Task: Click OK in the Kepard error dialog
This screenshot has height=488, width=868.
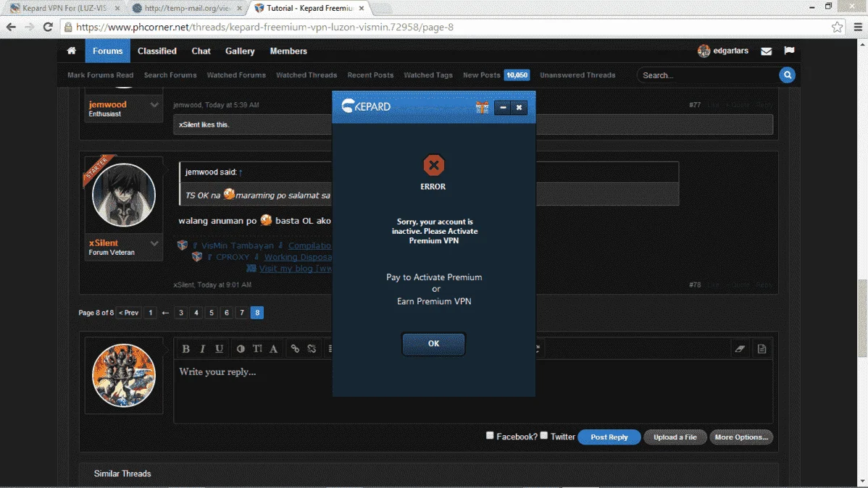Action: click(x=433, y=344)
